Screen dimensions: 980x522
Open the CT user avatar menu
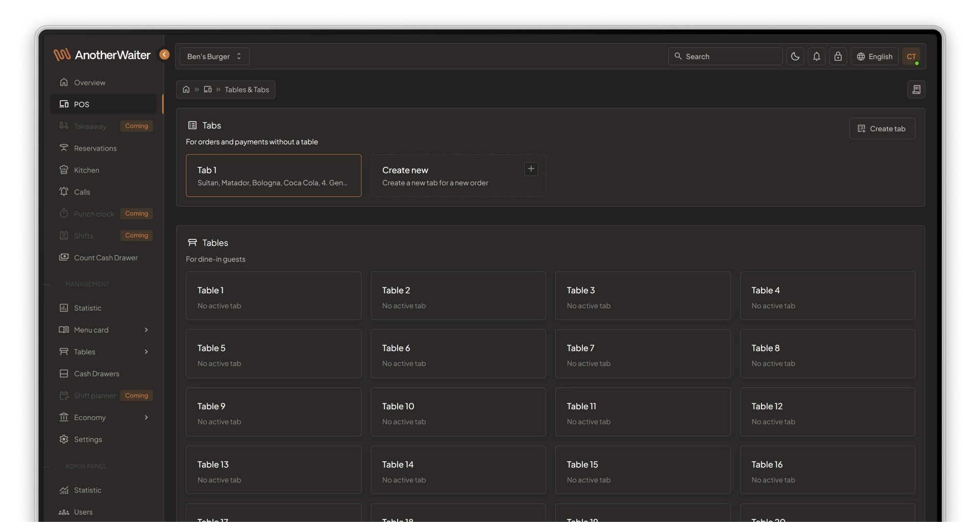tap(911, 57)
